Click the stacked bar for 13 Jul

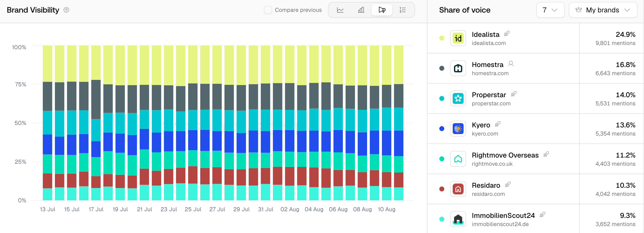coord(48,123)
